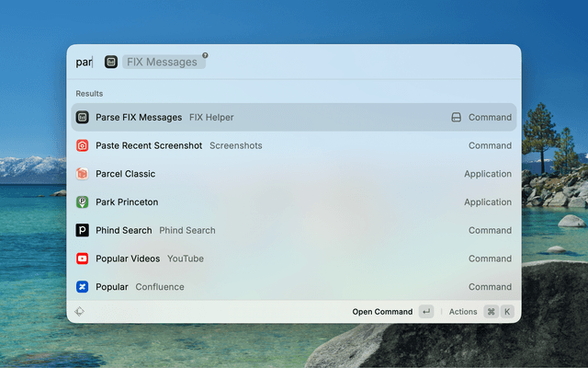Focus the FIX Messages argument field
Viewport: 588px width, 368px height.
164,62
